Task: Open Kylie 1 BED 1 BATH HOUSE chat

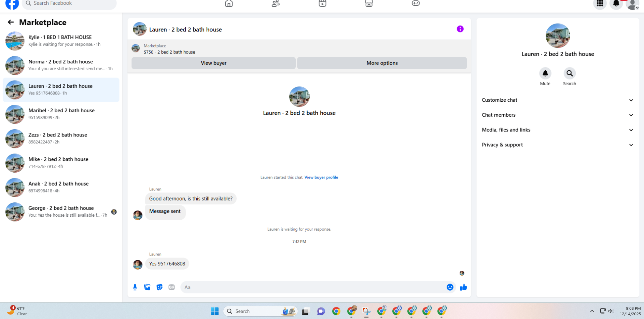Action: pos(61,41)
